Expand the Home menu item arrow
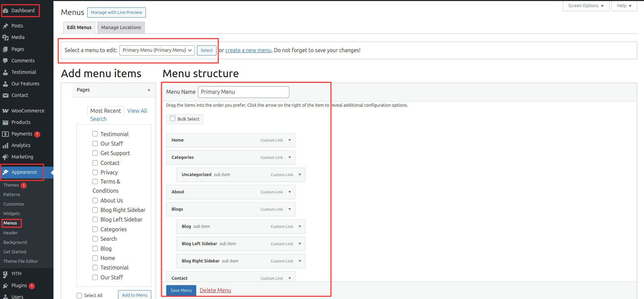The height and width of the screenshot is (299, 644). [x=290, y=140]
